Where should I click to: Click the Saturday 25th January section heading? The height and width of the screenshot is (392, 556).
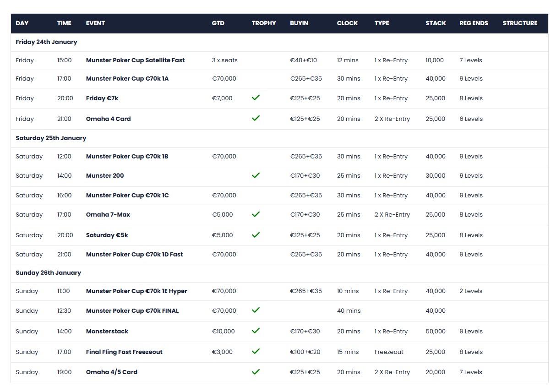[51, 138]
